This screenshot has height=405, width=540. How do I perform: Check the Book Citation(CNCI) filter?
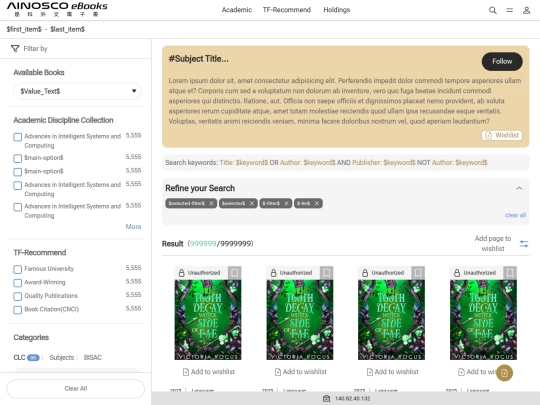pos(18,310)
